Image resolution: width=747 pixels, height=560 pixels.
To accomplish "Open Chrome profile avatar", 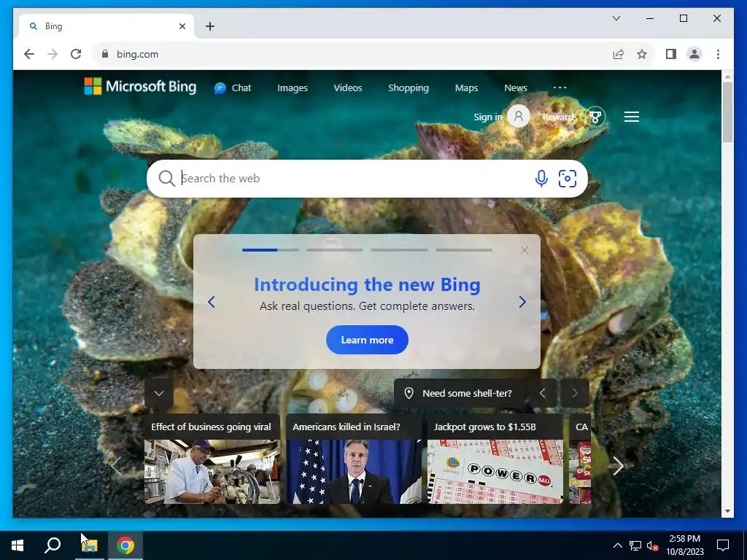I will [694, 54].
